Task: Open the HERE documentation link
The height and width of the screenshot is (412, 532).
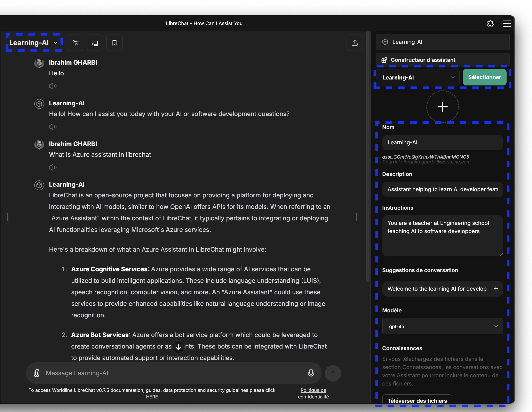Action: click(x=152, y=397)
